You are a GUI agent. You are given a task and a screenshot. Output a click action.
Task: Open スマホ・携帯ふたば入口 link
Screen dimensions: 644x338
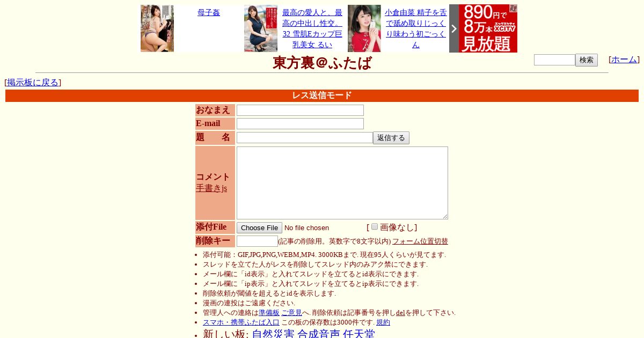[x=241, y=322]
